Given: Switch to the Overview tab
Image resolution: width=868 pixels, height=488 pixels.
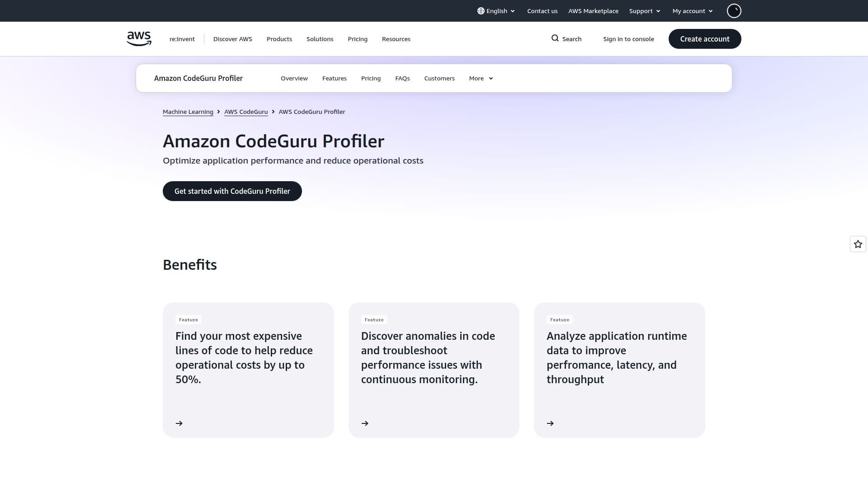Looking at the screenshot, I should point(294,78).
